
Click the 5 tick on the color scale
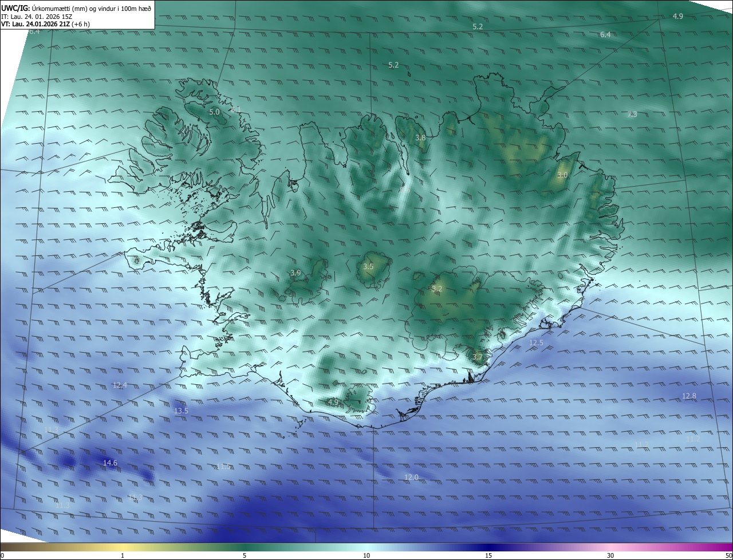pyautogui.click(x=245, y=555)
